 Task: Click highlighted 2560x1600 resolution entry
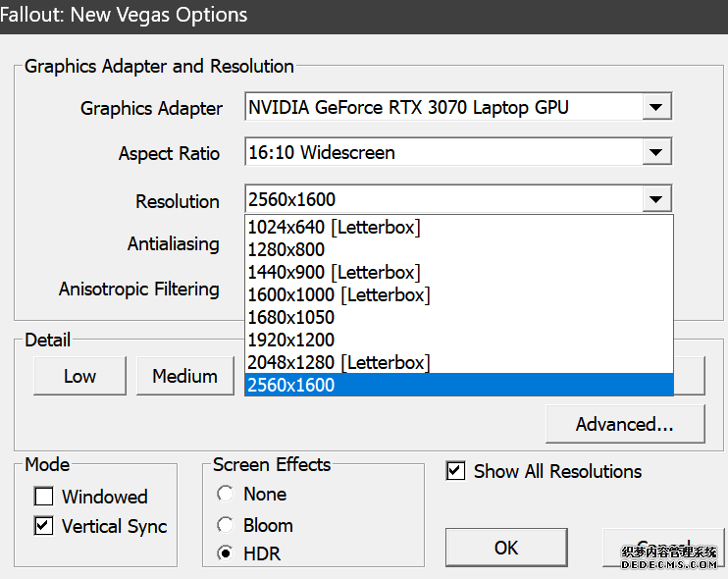291,385
